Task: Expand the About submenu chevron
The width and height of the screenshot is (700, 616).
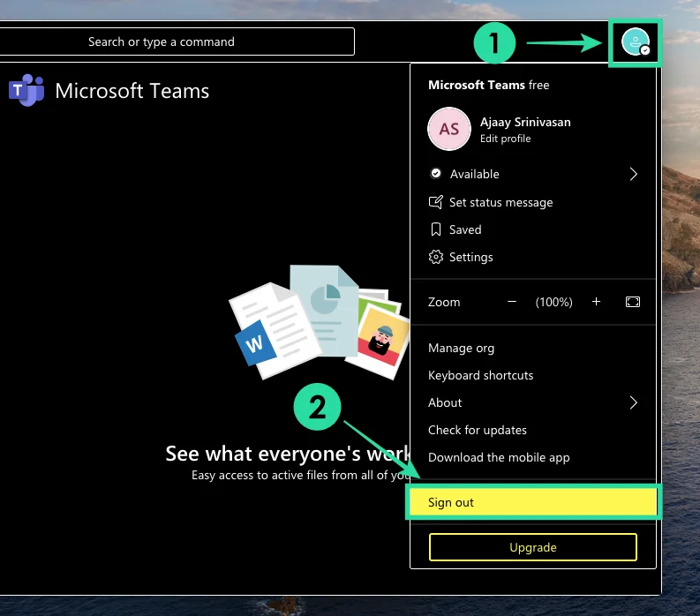Action: pyautogui.click(x=633, y=402)
